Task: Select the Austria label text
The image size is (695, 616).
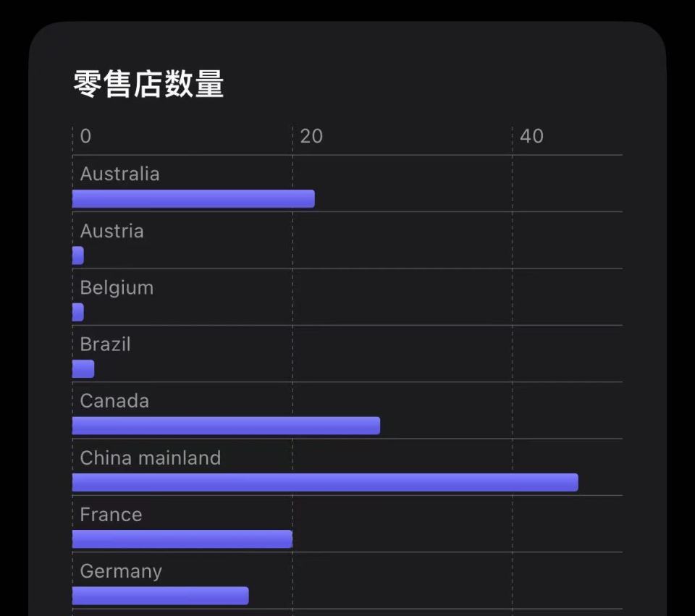Action: point(111,231)
